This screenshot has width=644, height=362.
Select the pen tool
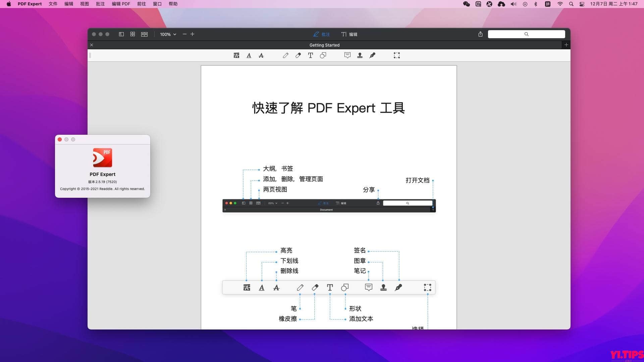[285, 55]
